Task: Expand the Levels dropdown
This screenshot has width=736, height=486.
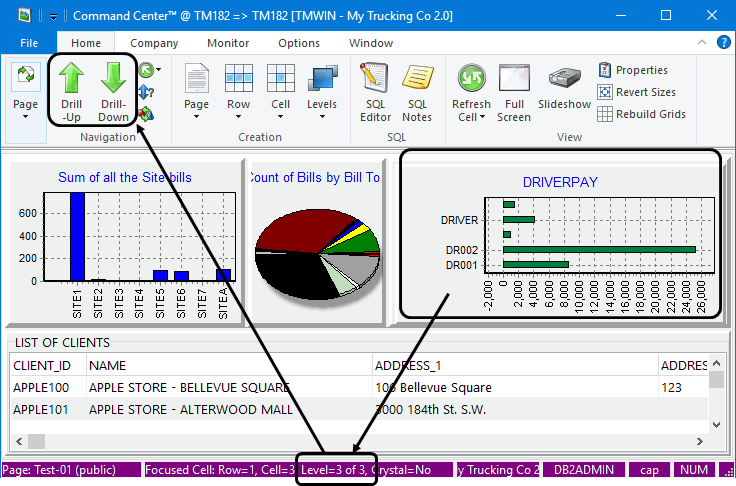Action: pyautogui.click(x=322, y=116)
